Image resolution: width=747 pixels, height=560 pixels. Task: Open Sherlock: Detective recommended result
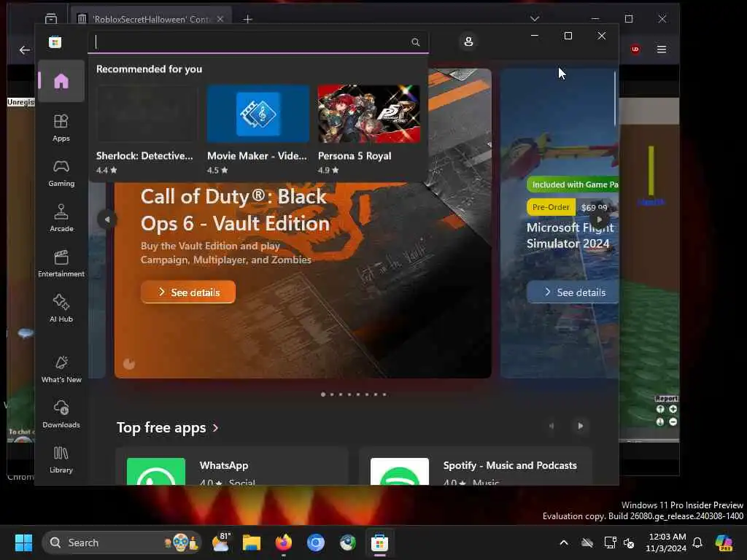click(x=147, y=130)
